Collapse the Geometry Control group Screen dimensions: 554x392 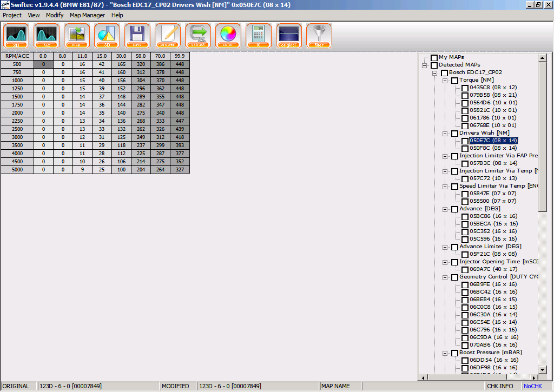pos(445,277)
